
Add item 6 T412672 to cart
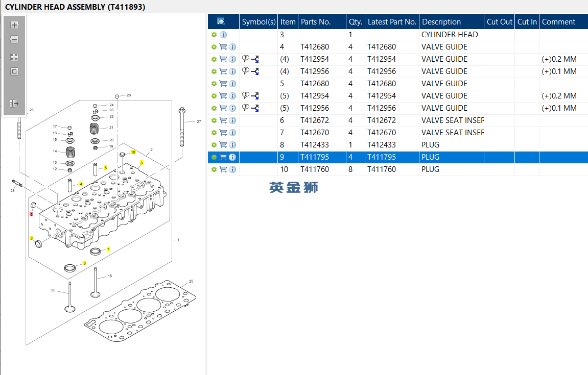(x=223, y=120)
